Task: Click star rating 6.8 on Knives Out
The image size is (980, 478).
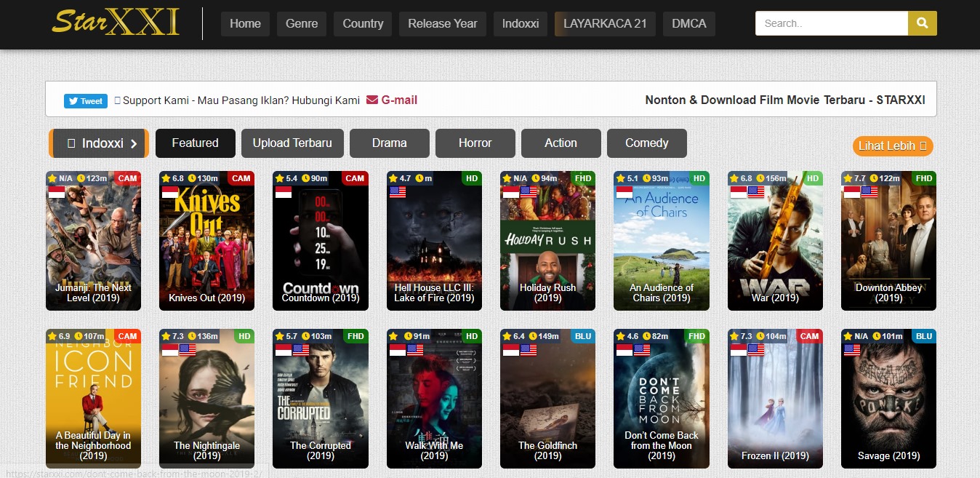Action: coord(173,178)
